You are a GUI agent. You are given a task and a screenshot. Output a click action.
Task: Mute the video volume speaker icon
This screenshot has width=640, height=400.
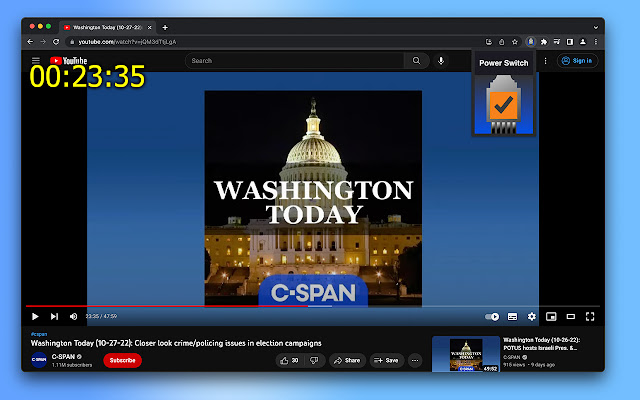pyautogui.click(x=73, y=316)
